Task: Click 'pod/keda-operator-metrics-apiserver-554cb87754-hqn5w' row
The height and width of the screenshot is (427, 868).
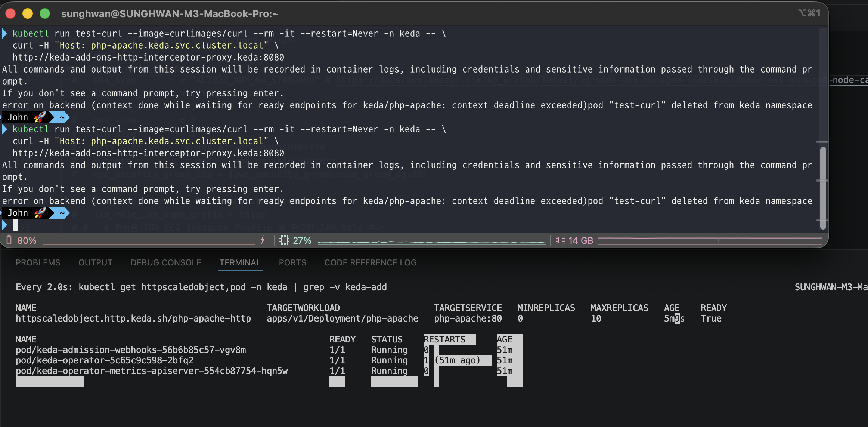Action: click(152, 371)
